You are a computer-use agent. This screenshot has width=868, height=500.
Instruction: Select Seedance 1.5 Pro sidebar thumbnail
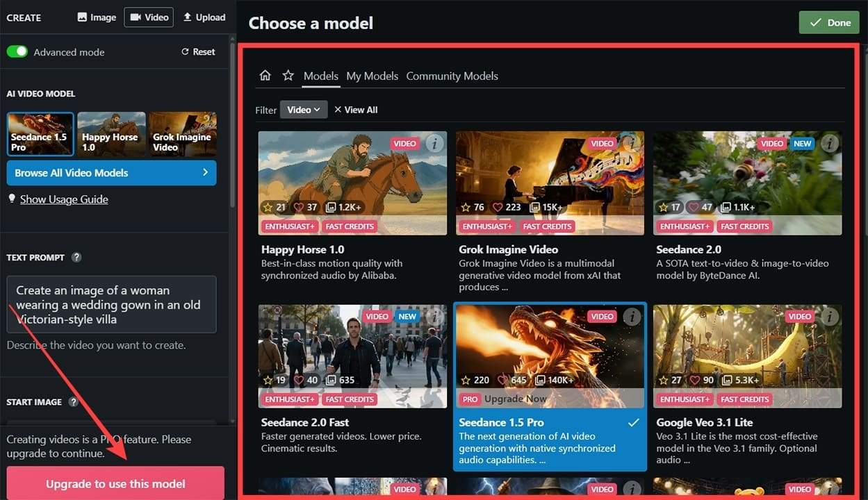(40, 133)
